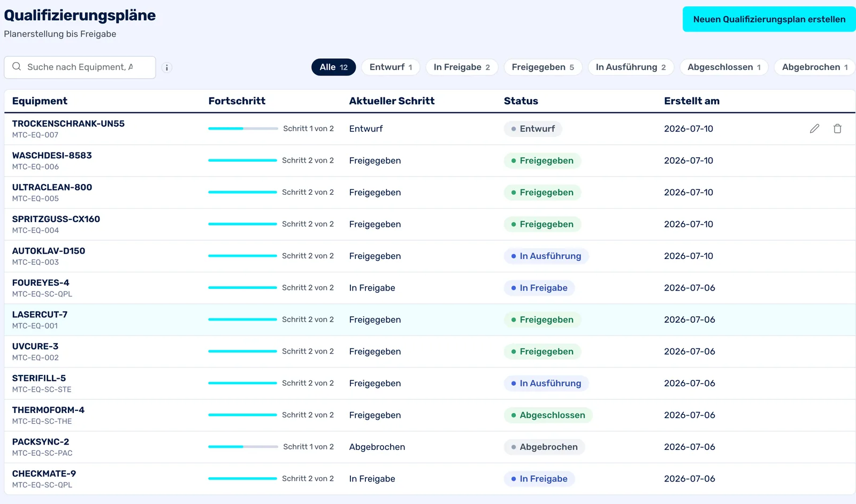Click Freigegeben badge of LASERCUT-7

point(542,319)
